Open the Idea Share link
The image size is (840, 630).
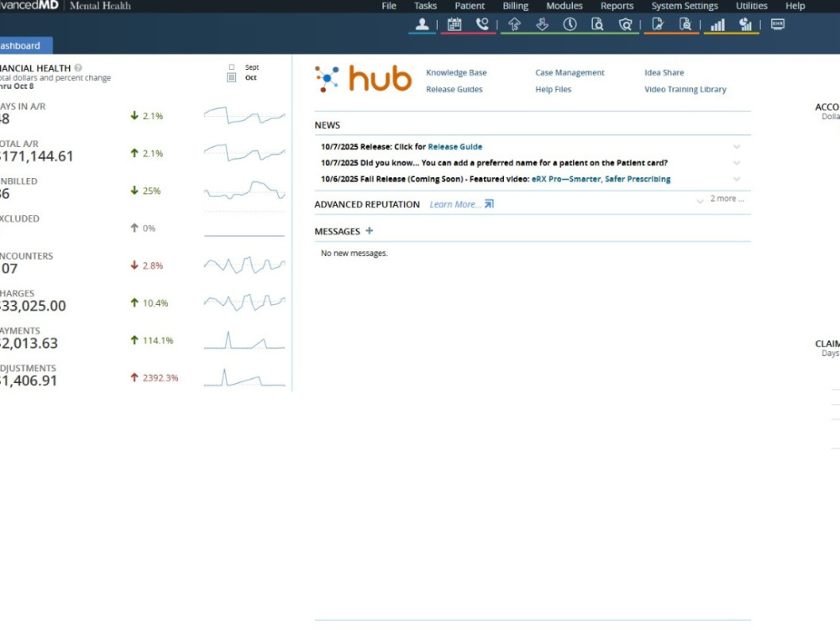[664, 72]
